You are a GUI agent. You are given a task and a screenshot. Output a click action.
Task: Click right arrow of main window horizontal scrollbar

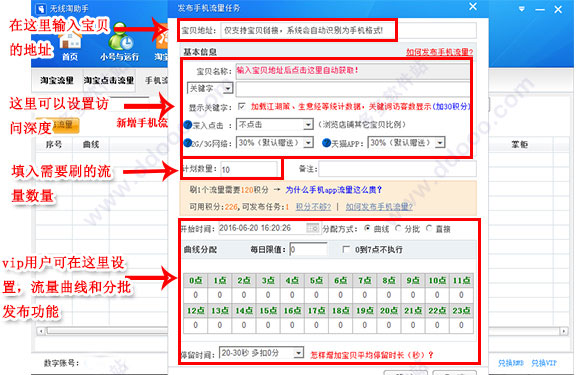(563, 331)
